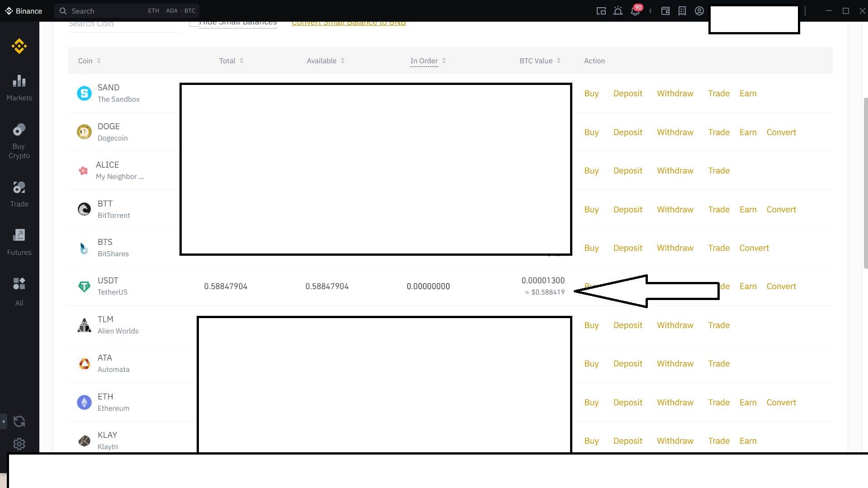Click the Alien Worlds TLM coin icon
The height and width of the screenshot is (488, 868).
(84, 325)
